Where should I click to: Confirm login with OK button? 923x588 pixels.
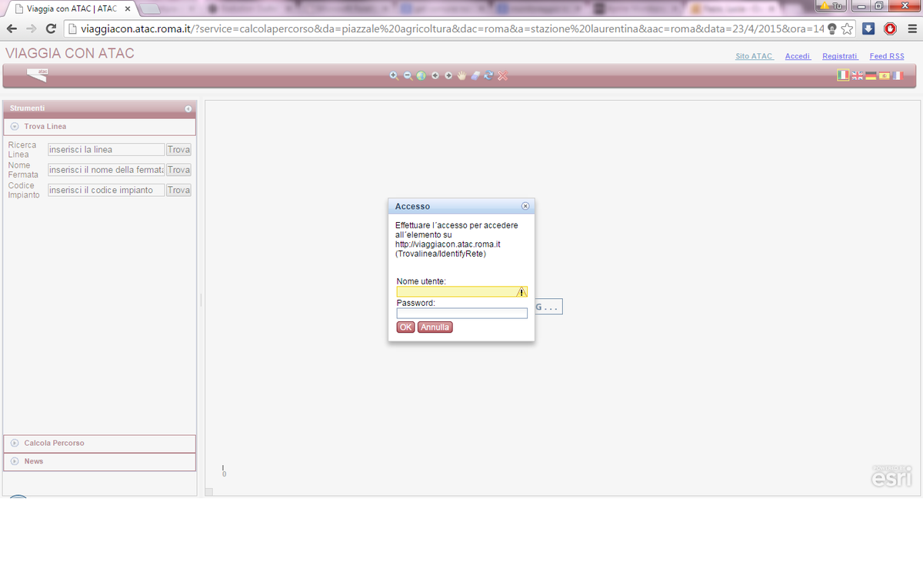point(405,327)
